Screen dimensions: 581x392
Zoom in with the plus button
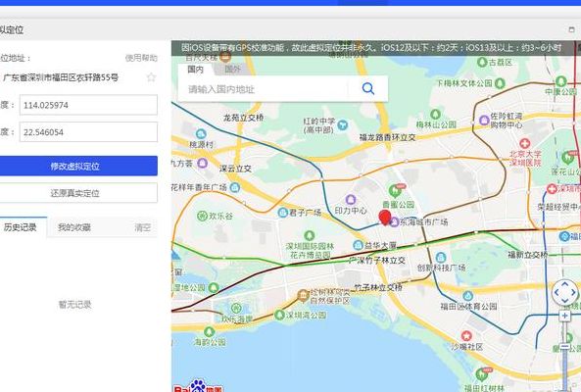click(564, 316)
